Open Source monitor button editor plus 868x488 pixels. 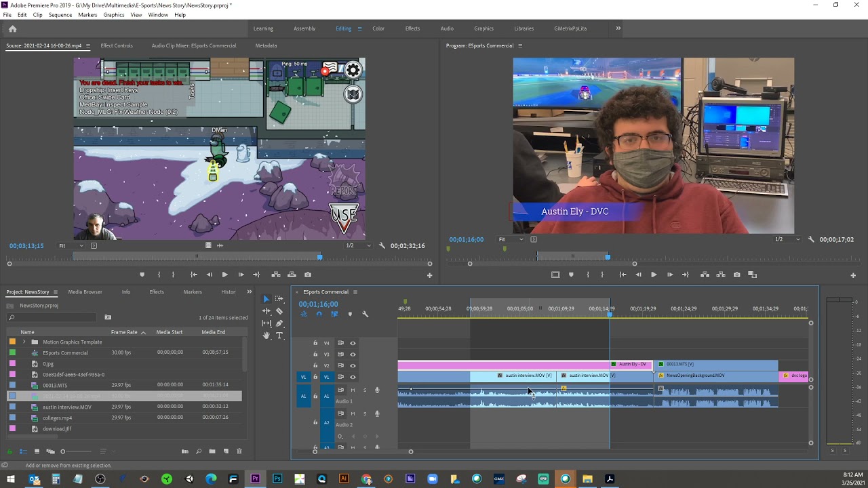click(429, 275)
